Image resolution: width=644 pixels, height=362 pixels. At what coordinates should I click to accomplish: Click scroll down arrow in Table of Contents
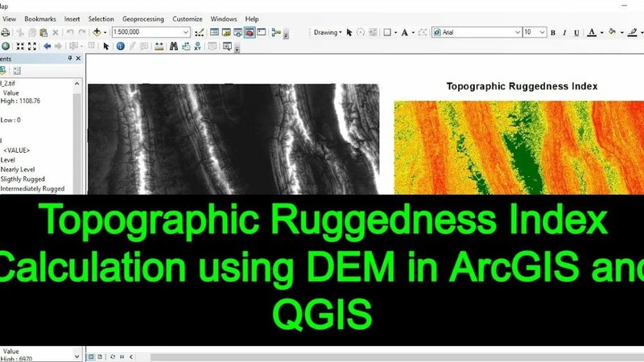(76, 356)
